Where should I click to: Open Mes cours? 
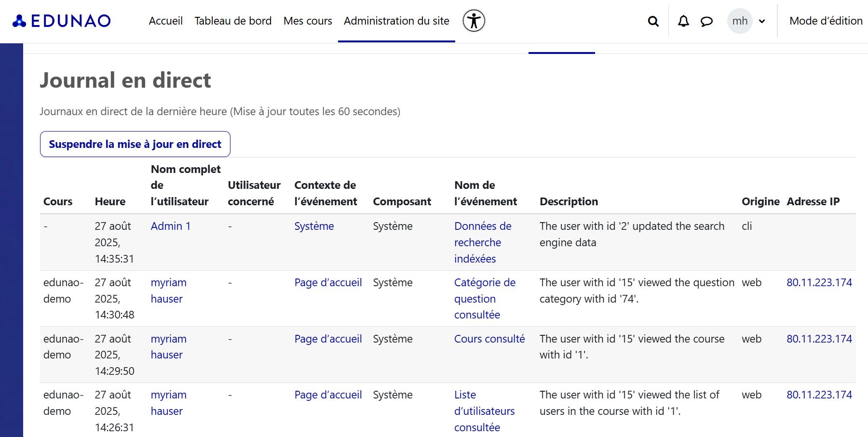pos(308,21)
